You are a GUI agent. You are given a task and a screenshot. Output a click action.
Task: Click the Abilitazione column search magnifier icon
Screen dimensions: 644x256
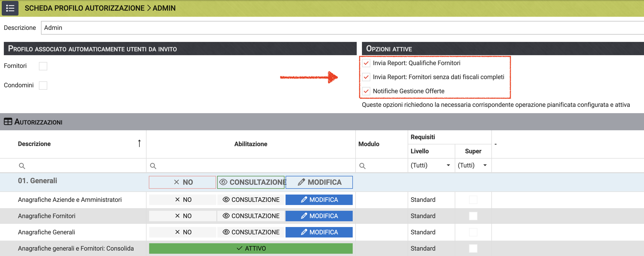[x=153, y=166]
